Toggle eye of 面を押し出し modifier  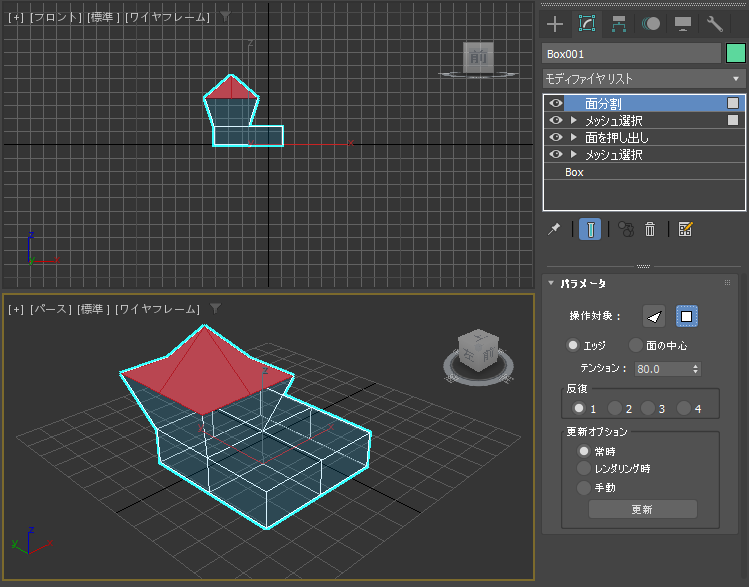point(555,138)
